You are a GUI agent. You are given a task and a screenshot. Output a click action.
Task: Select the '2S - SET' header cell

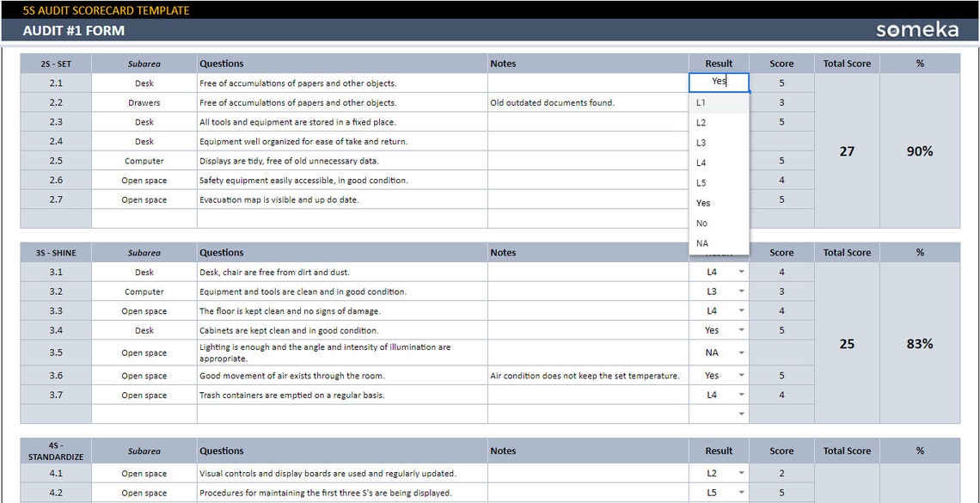coord(56,63)
